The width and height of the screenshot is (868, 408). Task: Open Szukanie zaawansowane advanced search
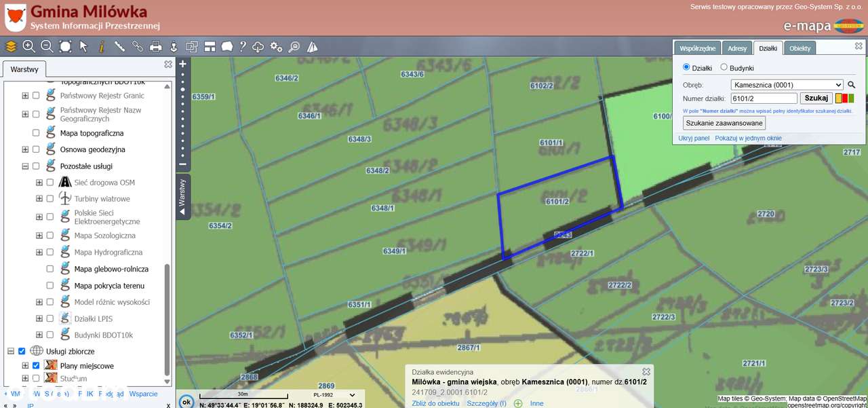tap(724, 123)
